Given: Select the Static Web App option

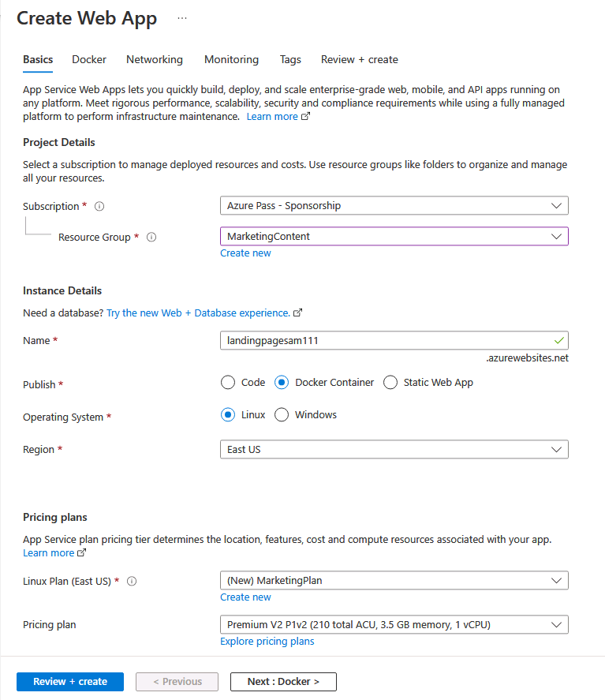Looking at the screenshot, I should tap(390, 382).
